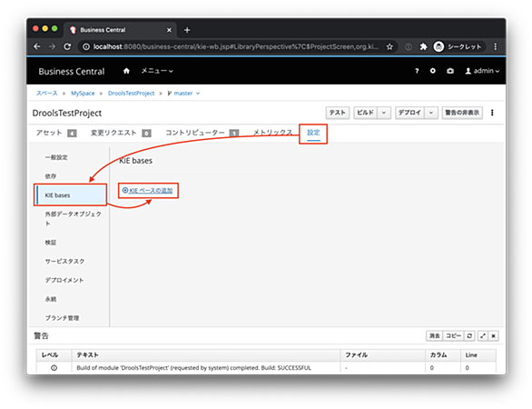Open the admin user menu

click(482, 71)
